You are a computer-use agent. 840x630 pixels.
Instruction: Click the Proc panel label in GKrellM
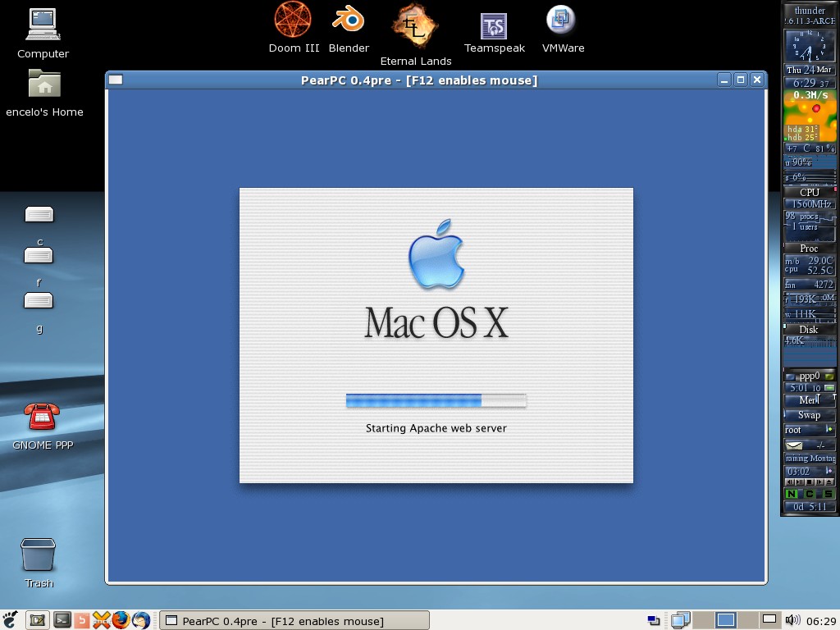point(810,249)
